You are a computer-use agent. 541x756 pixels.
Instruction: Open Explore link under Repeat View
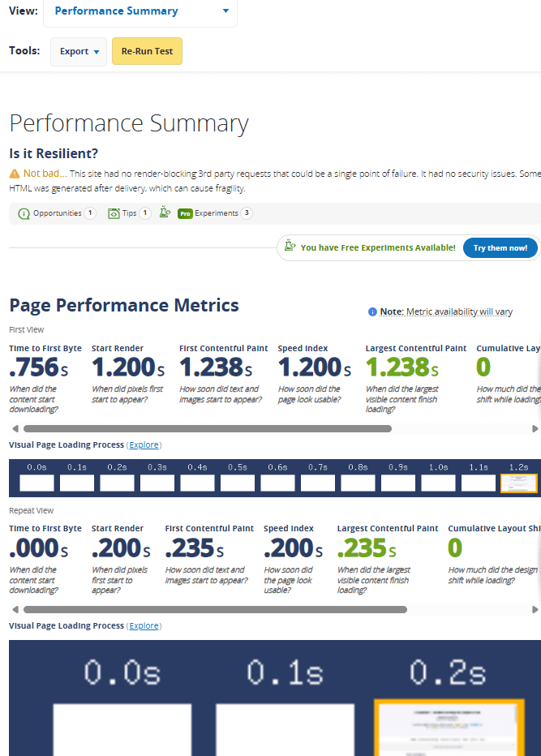click(x=144, y=625)
